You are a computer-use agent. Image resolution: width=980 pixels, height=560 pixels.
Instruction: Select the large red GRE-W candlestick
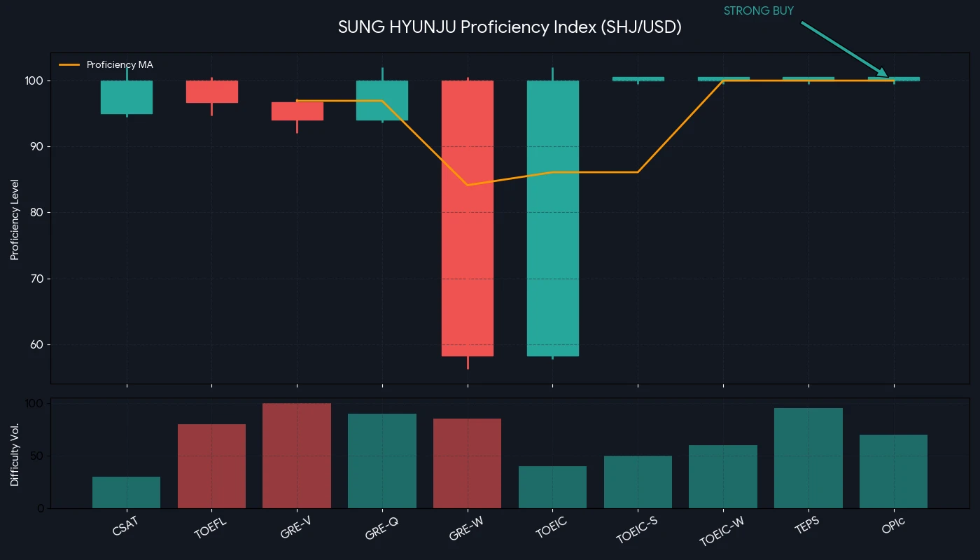tap(468, 218)
